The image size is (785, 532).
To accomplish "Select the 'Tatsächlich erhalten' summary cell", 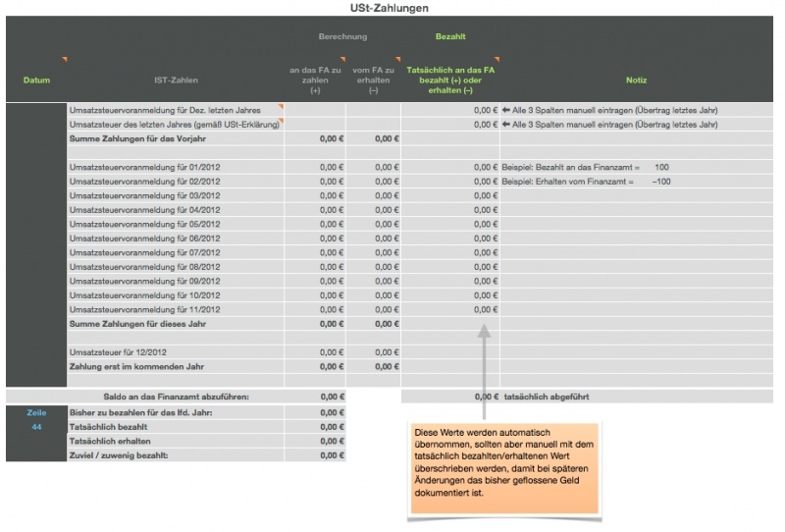I will 176,442.
